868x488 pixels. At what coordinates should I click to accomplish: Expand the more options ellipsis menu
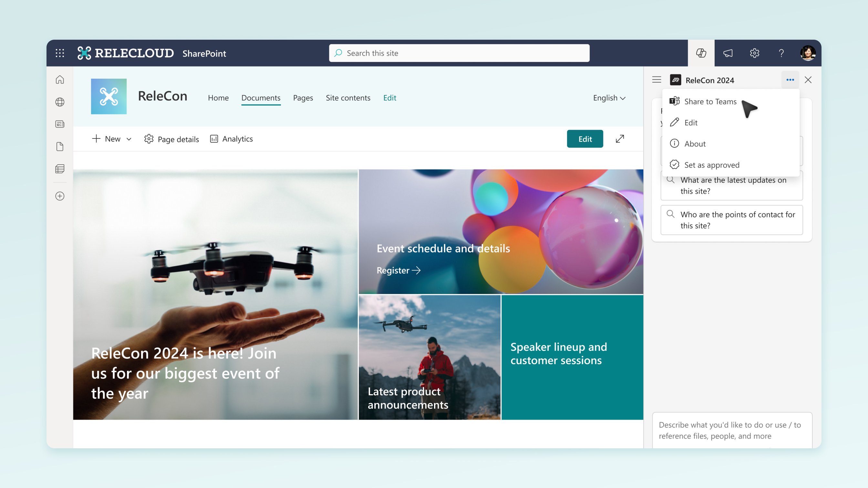[x=790, y=80]
